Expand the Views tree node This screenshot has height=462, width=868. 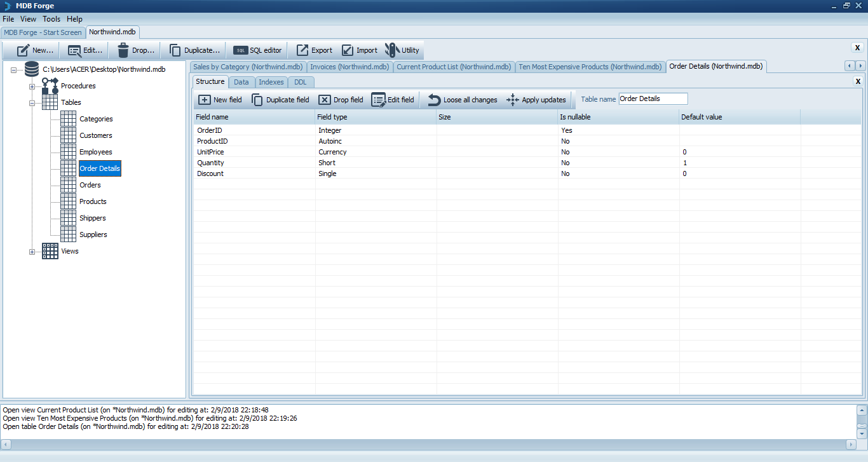pyautogui.click(x=32, y=252)
